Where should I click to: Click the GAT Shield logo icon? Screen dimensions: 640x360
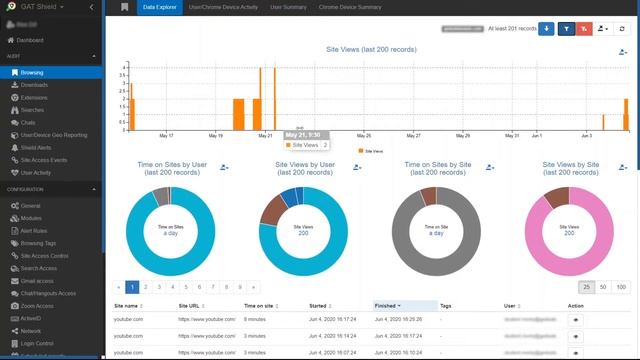click(x=11, y=6)
